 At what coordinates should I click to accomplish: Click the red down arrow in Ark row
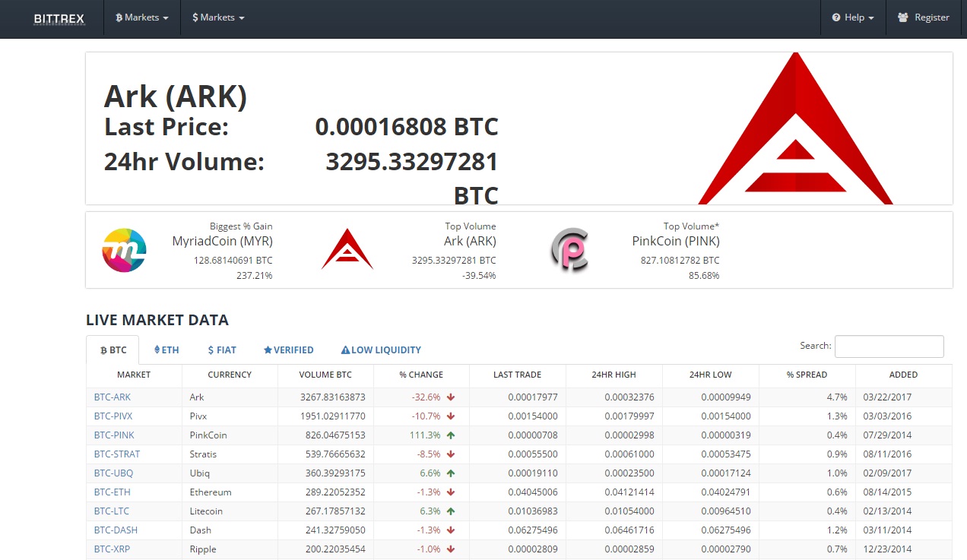coord(451,397)
